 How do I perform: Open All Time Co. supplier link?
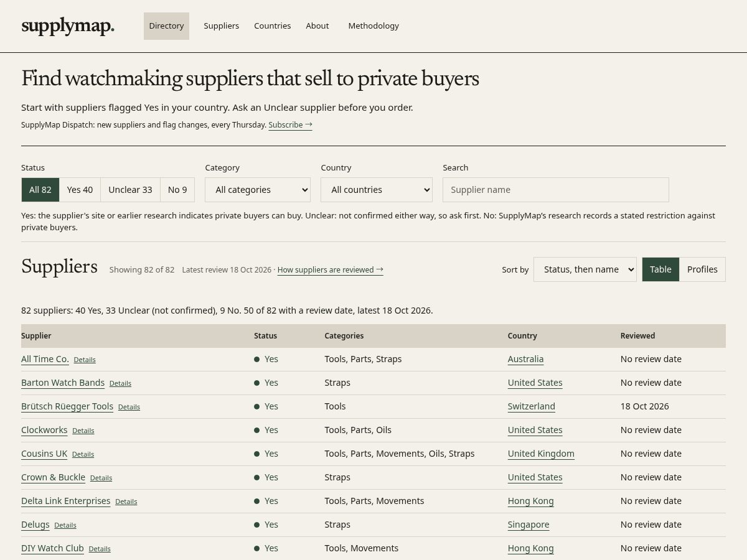(x=45, y=359)
